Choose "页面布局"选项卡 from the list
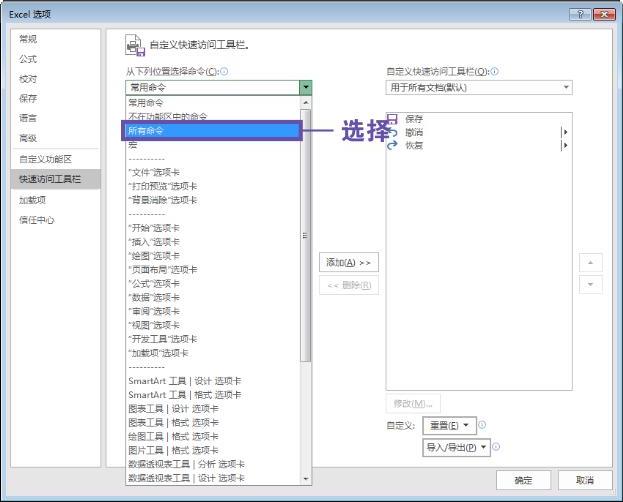 coord(213,269)
